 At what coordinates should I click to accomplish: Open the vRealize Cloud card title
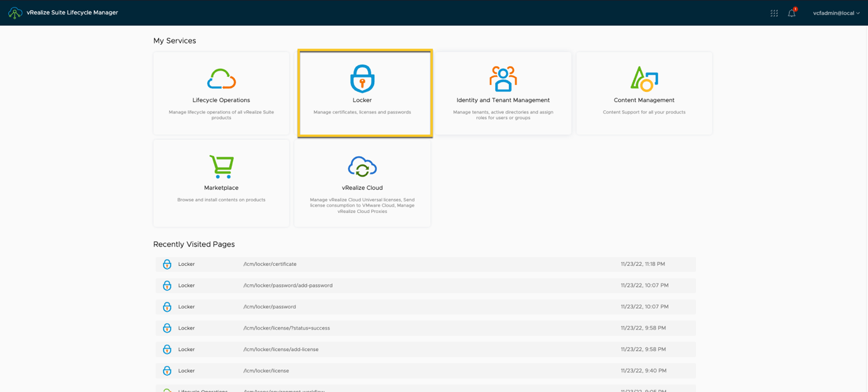pos(362,188)
